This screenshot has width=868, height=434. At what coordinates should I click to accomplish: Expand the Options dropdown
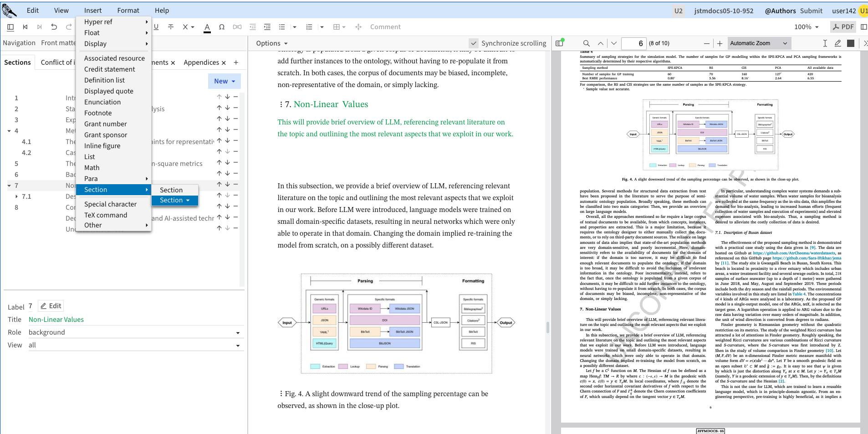272,43
